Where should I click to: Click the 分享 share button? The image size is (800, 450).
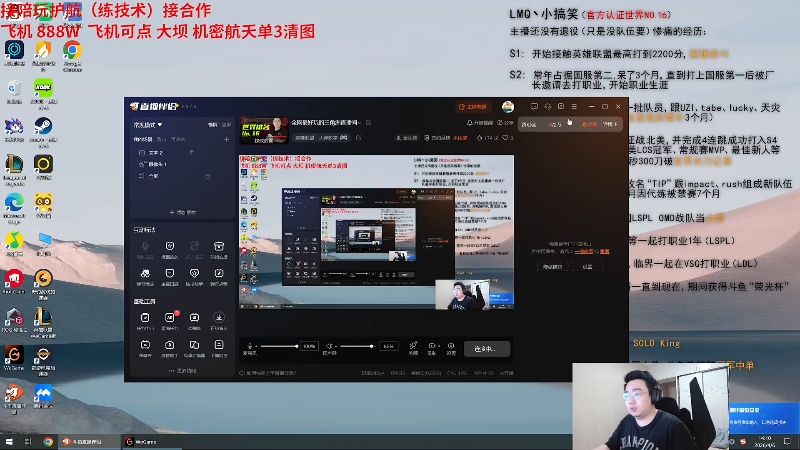click(x=505, y=123)
